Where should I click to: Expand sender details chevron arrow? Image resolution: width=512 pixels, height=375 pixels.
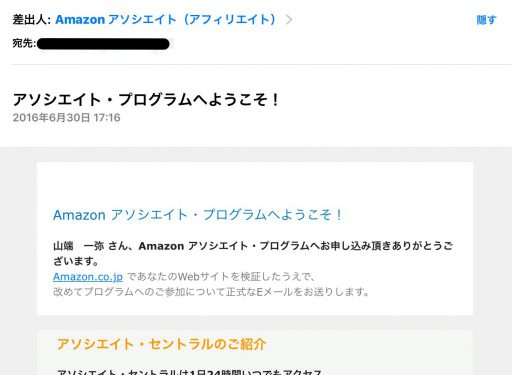click(x=289, y=20)
